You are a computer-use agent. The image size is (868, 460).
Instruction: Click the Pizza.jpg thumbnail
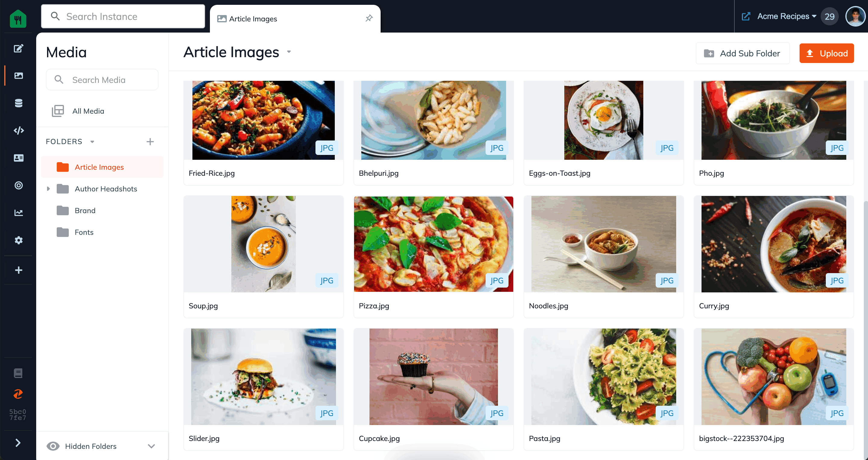pyautogui.click(x=433, y=244)
